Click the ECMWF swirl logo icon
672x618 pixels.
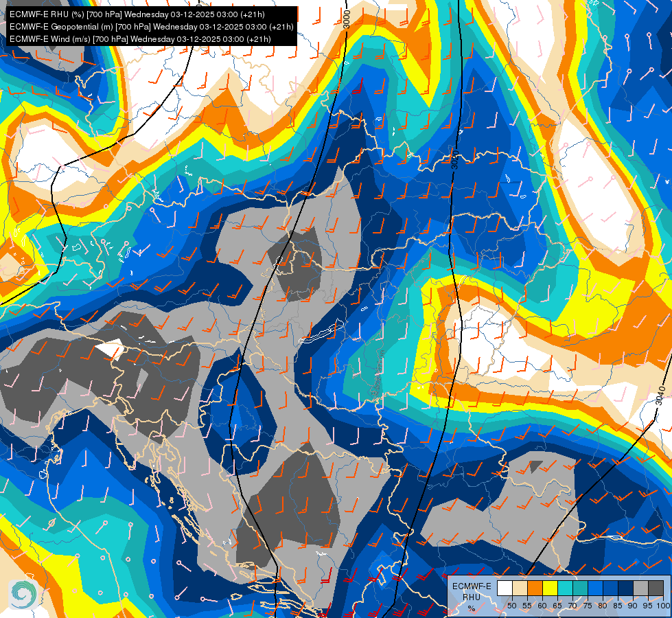point(22,593)
